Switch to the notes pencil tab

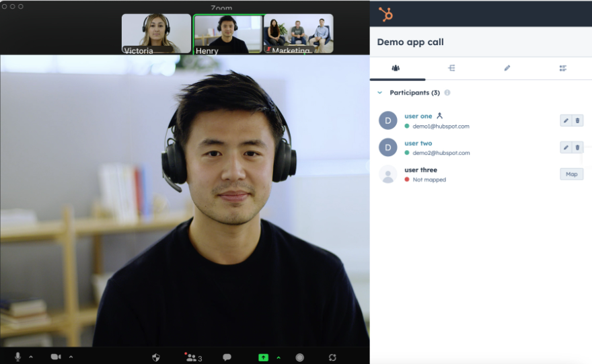[507, 68]
